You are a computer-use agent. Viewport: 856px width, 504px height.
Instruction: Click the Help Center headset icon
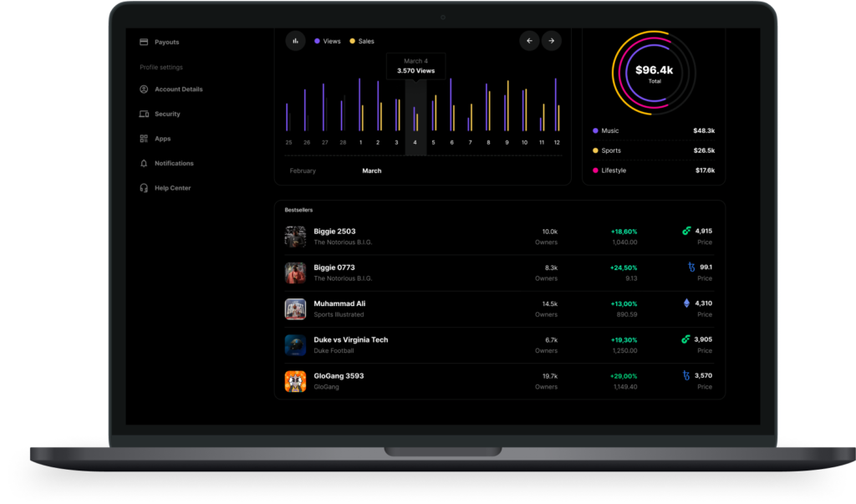(144, 188)
